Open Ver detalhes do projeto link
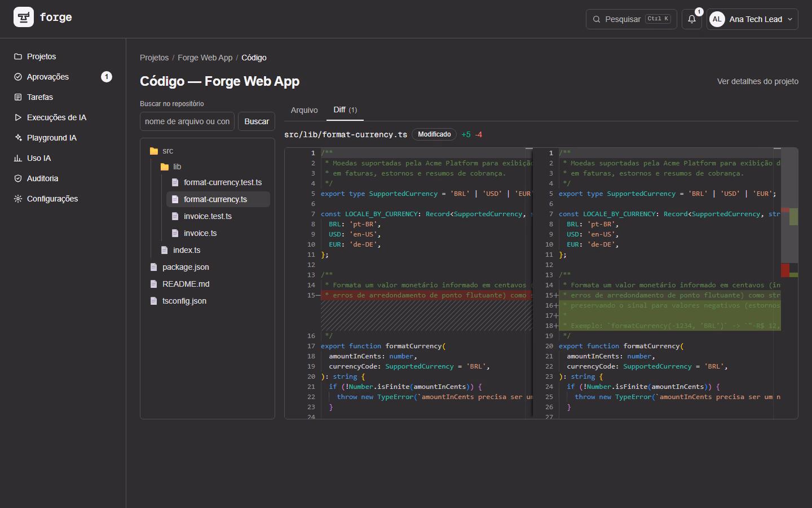This screenshot has height=508, width=812. [x=758, y=81]
